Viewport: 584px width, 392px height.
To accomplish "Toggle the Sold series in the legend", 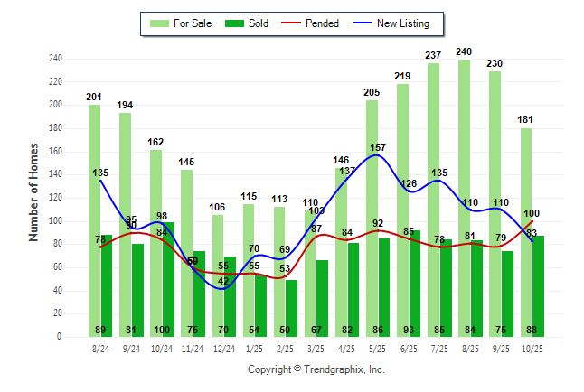I will point(258,23).
